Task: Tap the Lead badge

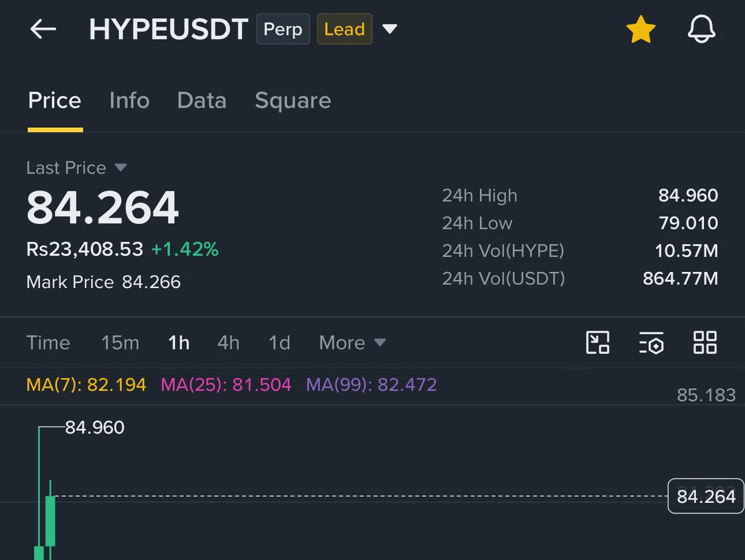Action: point(345,29)
